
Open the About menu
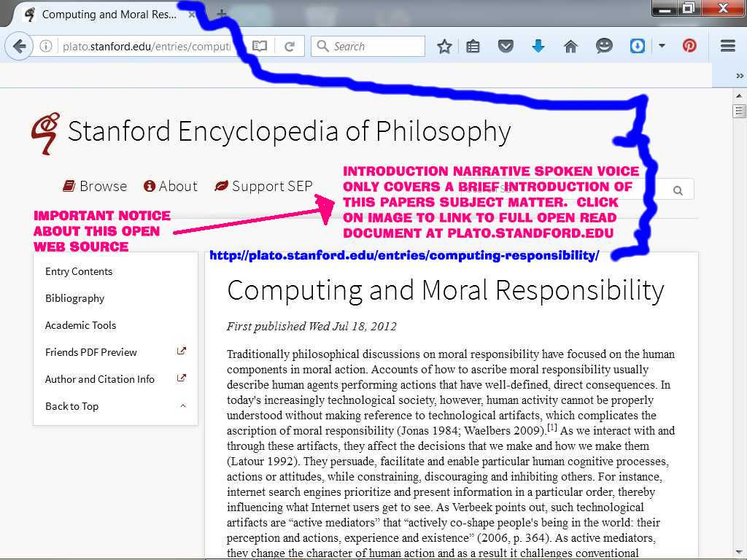171,186
